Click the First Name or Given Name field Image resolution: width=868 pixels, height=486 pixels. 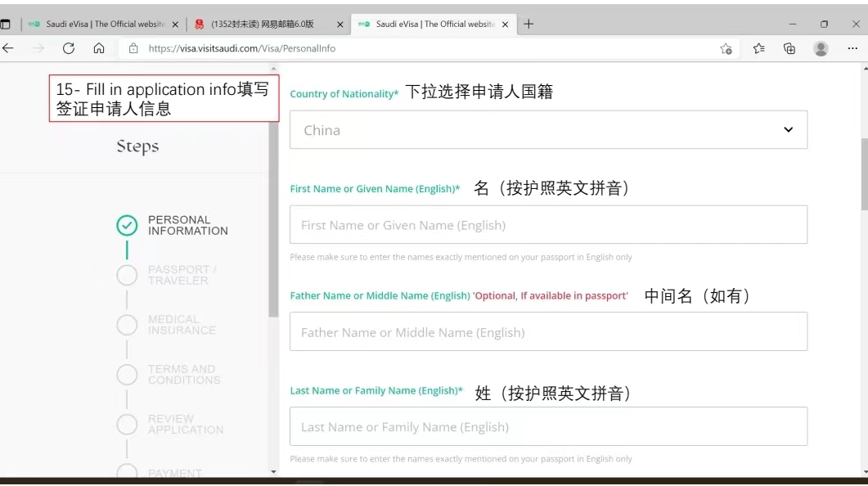point(549,225)
